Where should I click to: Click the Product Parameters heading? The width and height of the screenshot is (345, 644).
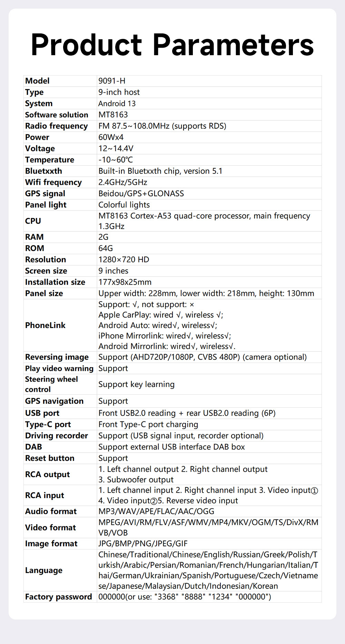point(172,45)
